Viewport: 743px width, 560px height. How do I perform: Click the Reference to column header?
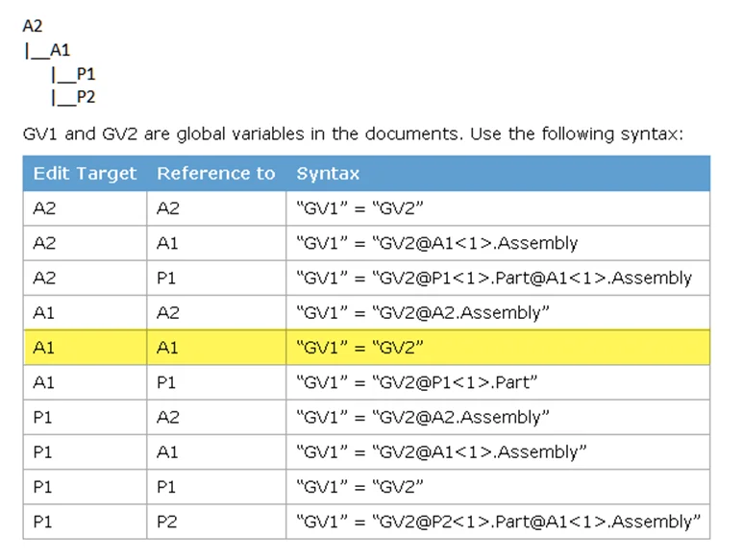[x=215, y=174]
